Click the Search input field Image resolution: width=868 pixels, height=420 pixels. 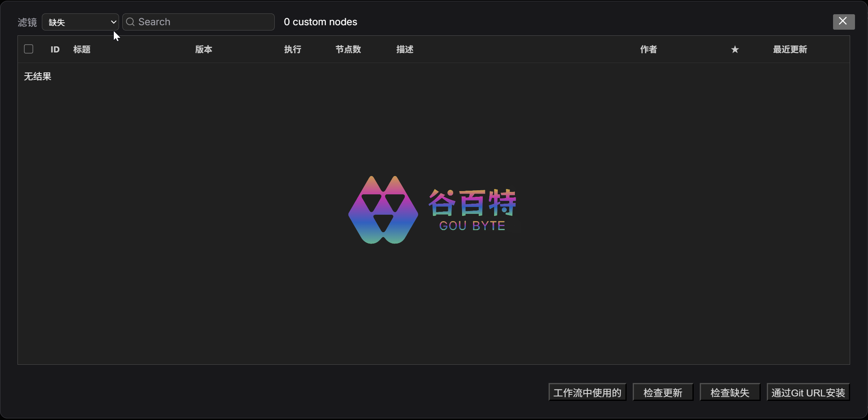203,22
